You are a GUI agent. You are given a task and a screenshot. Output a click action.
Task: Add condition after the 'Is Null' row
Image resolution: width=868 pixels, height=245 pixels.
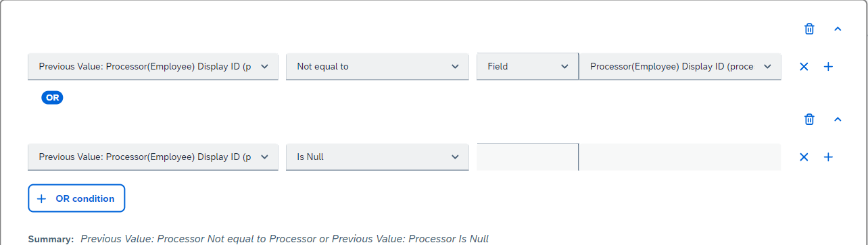828,157
